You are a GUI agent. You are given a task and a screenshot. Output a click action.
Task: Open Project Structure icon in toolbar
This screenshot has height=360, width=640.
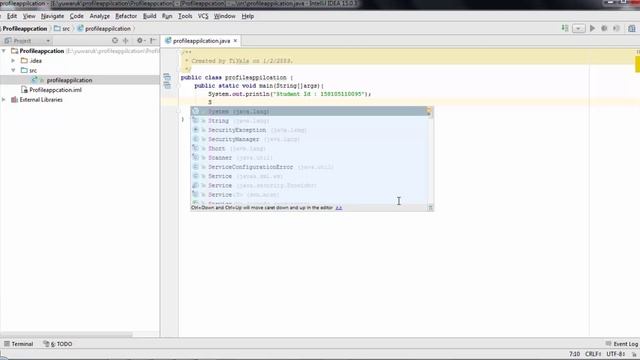coord(632,29)
